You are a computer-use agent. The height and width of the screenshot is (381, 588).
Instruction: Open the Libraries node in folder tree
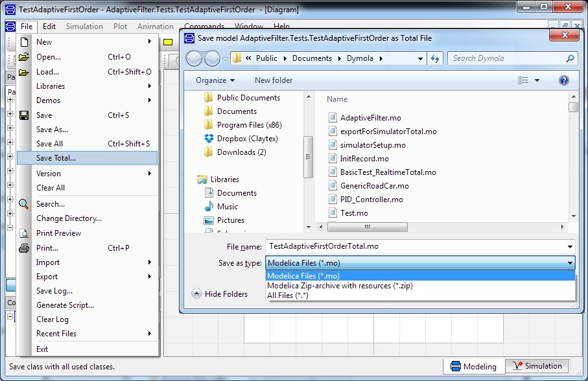point(218,179)
